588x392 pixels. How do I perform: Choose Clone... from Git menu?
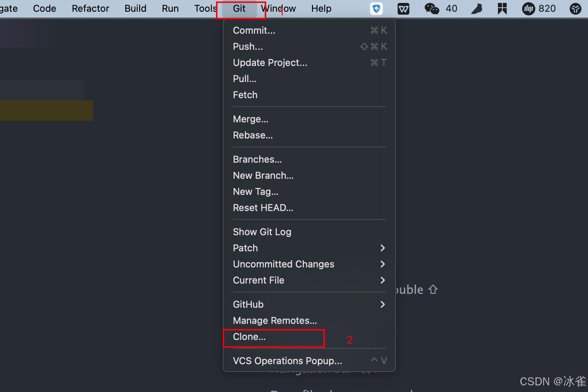coord(309,337)
